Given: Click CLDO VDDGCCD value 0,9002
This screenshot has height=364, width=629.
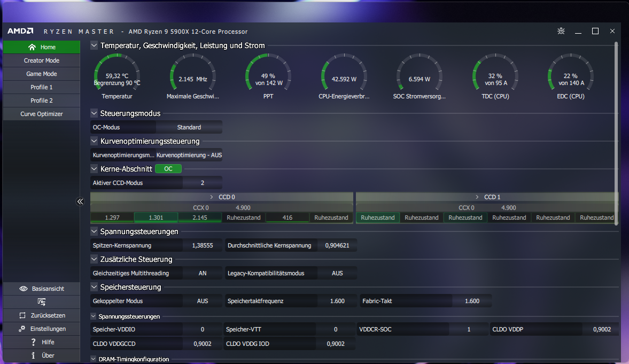Looking at the screenshot, I should coord(202,344).
